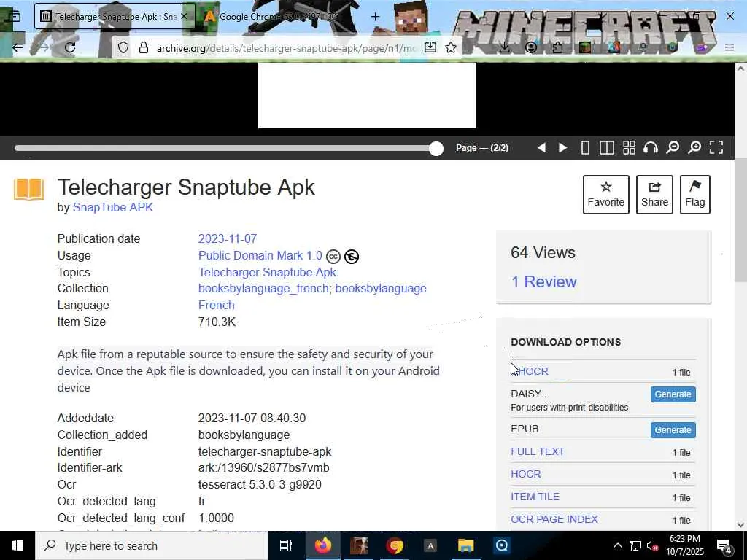Image resolution: width=747 pixels, height=560 pixels.
Task: Flip to the previous page in book reader
Action: pyautogui.click(x=541, y=147)
